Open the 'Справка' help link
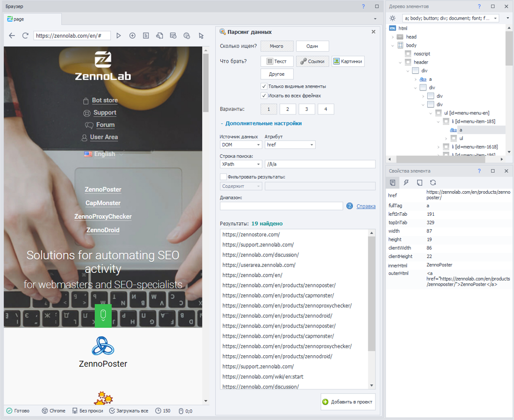The height and width of the screenshot is (420, 514). pos(366,206)
